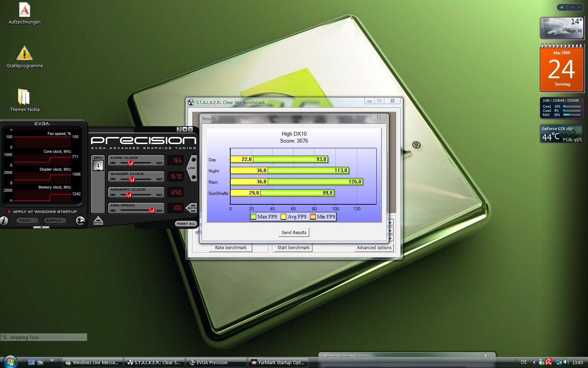The image size is (588, 368).
Task: Switch to FurMark Startup Options taskbar item
Action: click(279, 362)
